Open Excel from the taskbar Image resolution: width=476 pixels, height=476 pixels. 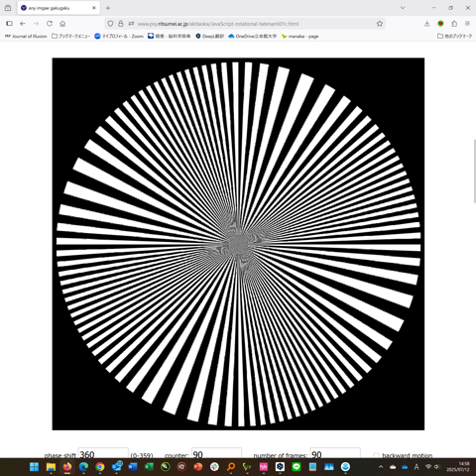click(x=149, y=467)
